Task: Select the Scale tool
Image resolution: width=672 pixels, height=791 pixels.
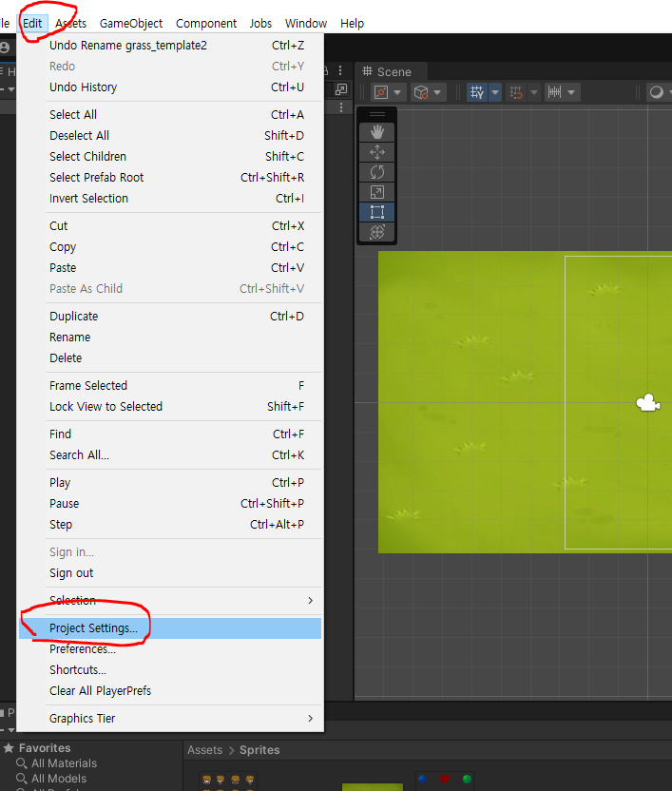Action: click(376, 192)
